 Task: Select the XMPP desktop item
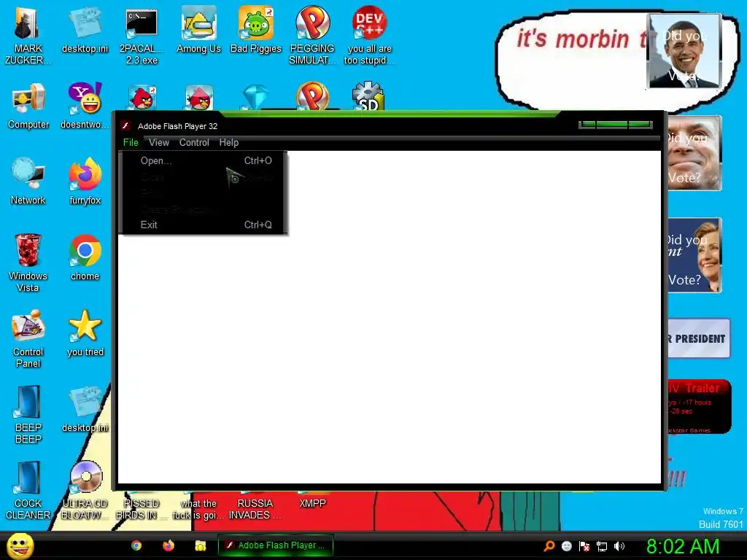coord(312,503)
